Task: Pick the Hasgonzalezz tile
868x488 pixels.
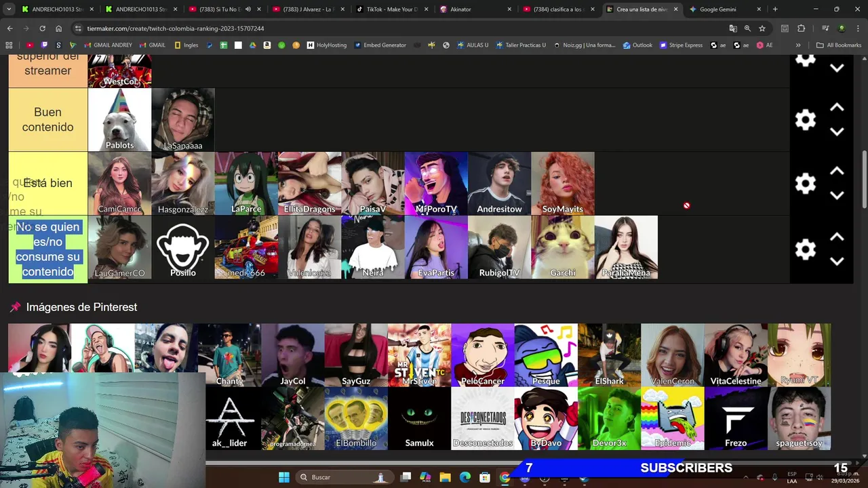Action: pyautogui.click(x=183, y=184)
